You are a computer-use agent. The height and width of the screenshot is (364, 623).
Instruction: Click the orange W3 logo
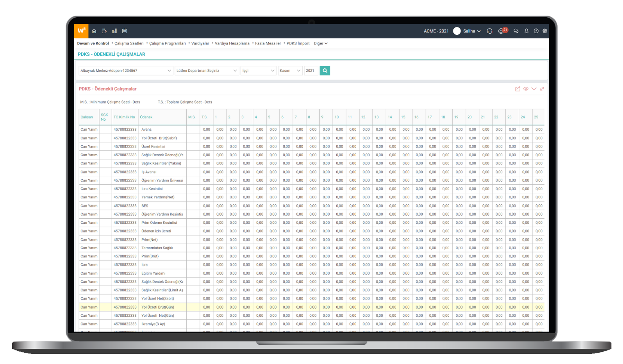point(81,31)
